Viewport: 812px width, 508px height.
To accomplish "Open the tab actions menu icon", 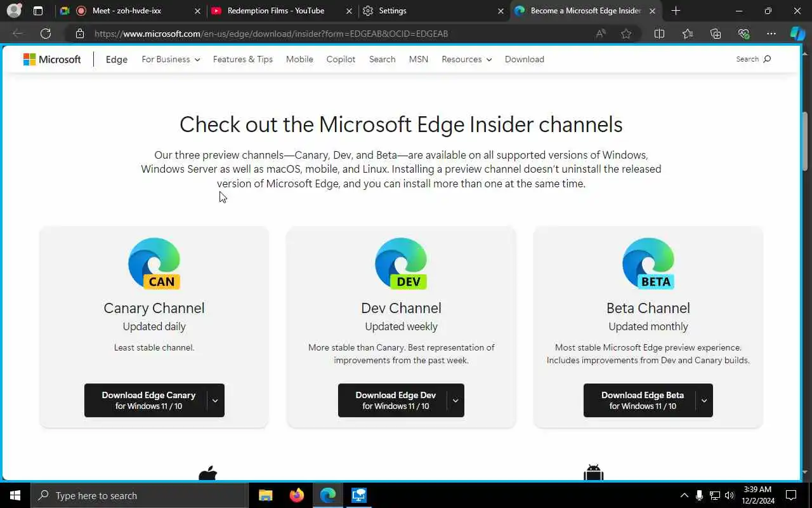I will [x=38, y=11].
